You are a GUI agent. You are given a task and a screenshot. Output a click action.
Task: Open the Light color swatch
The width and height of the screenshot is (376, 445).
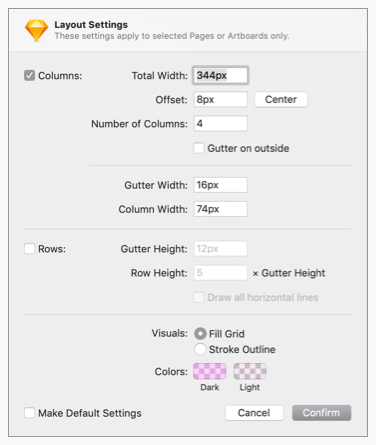point(250,371)
